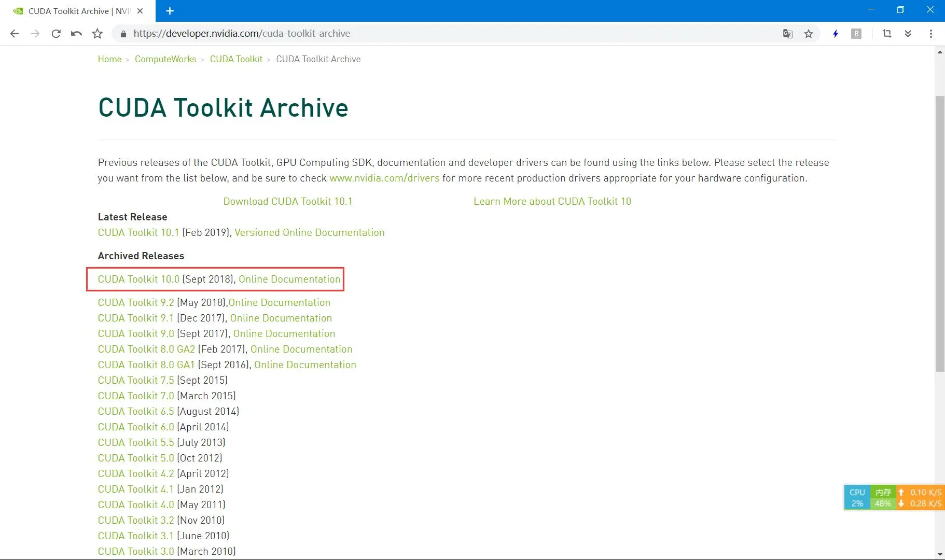Click the blue lightning bolt extension icon
Image resolution: width=945 pixels, height=560 pixels.
836,34
